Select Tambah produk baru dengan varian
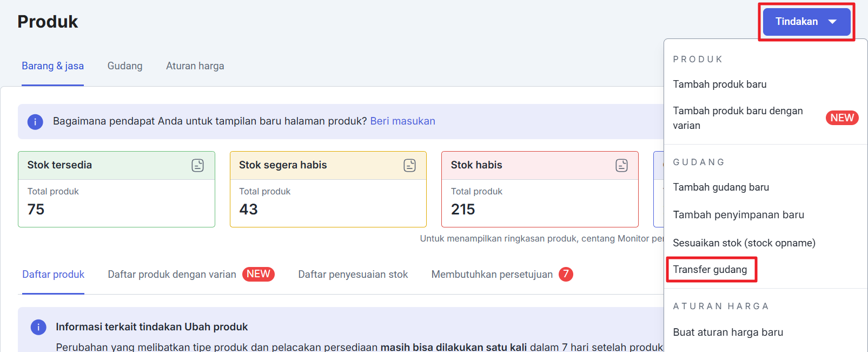The height and width of the screenshot is (352, 868). (x=738, y=118)
